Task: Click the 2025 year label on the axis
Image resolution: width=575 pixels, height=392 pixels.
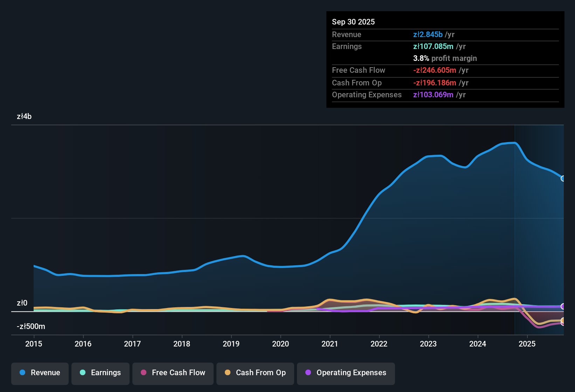Action: coord(527,344)
